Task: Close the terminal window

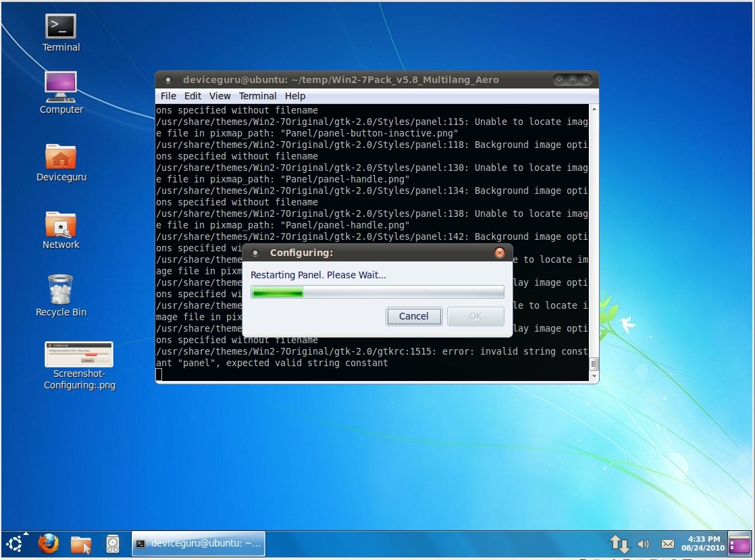Action: pyautogui.click(x=586, y=80)
